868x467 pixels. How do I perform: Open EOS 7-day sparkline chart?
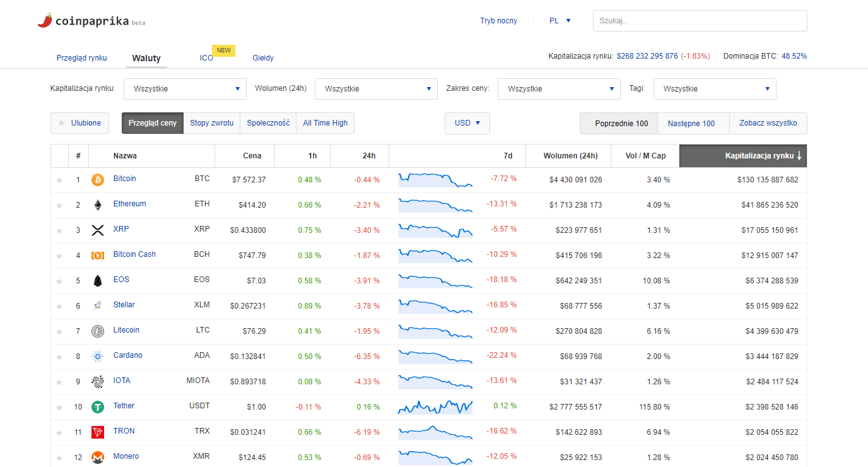coord(435,281)
